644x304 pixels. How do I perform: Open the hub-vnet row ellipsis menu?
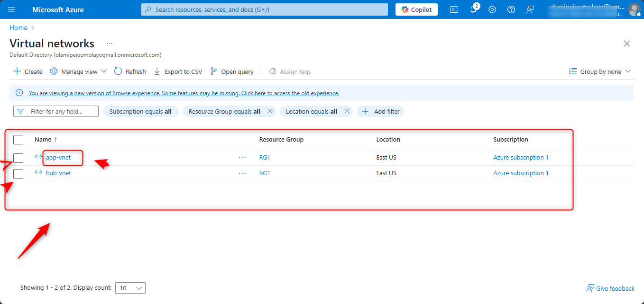click(x=242, y=173)
